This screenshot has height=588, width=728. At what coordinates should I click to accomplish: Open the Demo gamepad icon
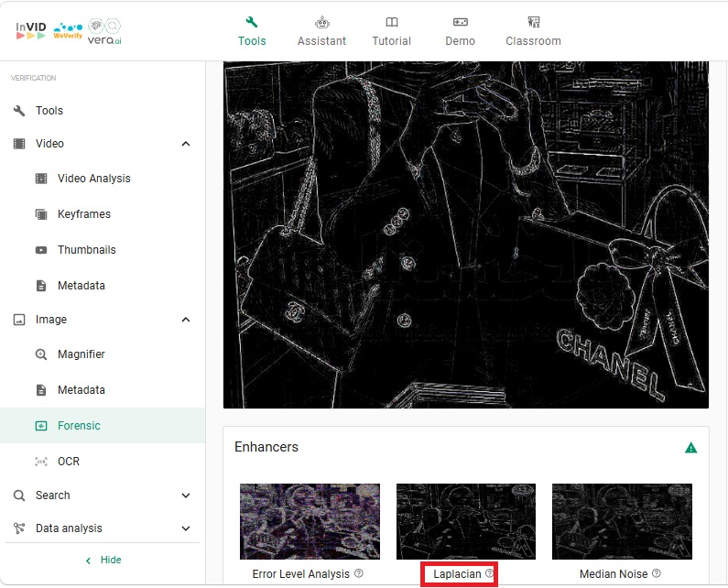click(460, 22)
